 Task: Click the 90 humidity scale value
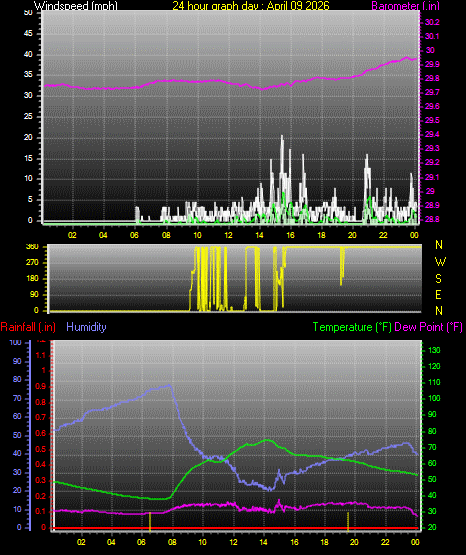point(17,361)
